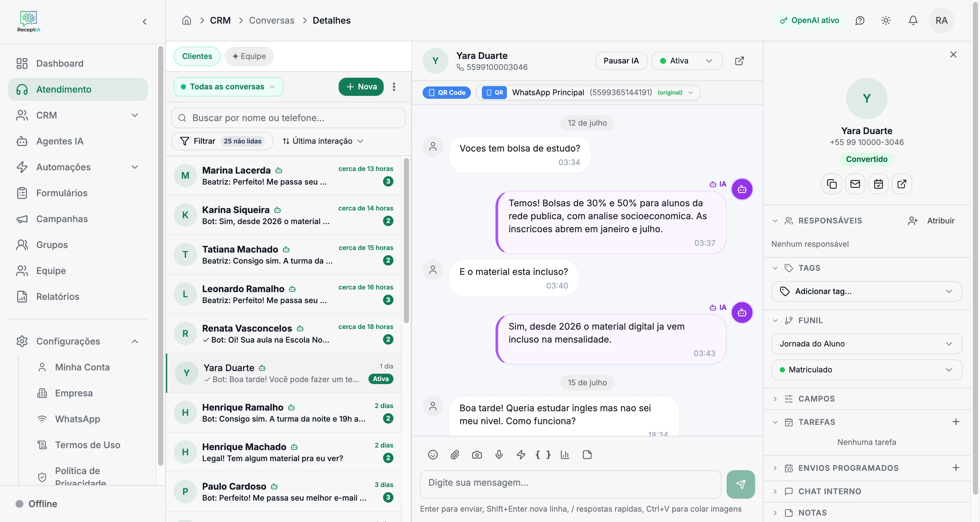Viewport: 980px width, 522px height.
Task: Close the contact details panel
Action: coord(953,54)
